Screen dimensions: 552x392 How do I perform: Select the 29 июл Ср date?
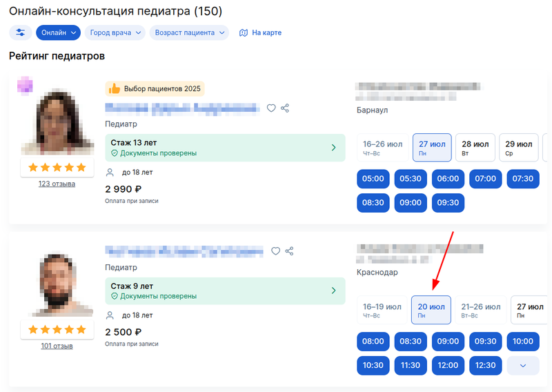[519, 148]
